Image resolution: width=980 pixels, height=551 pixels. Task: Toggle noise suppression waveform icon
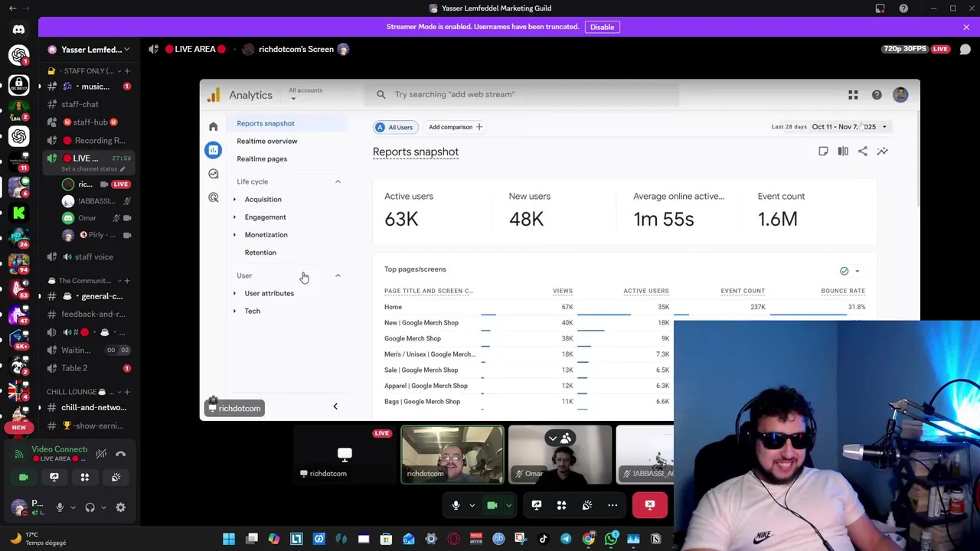(101, 454)
